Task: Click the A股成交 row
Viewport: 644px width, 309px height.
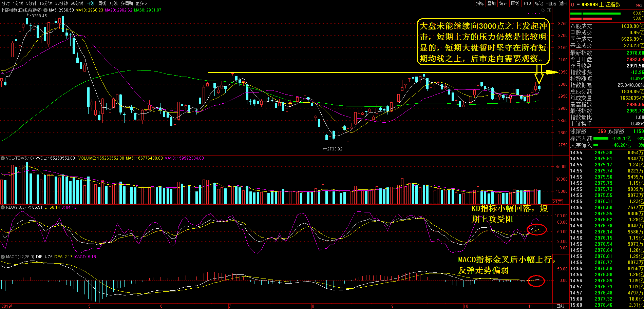Action: pyautogui.click(x=607, y=26)
